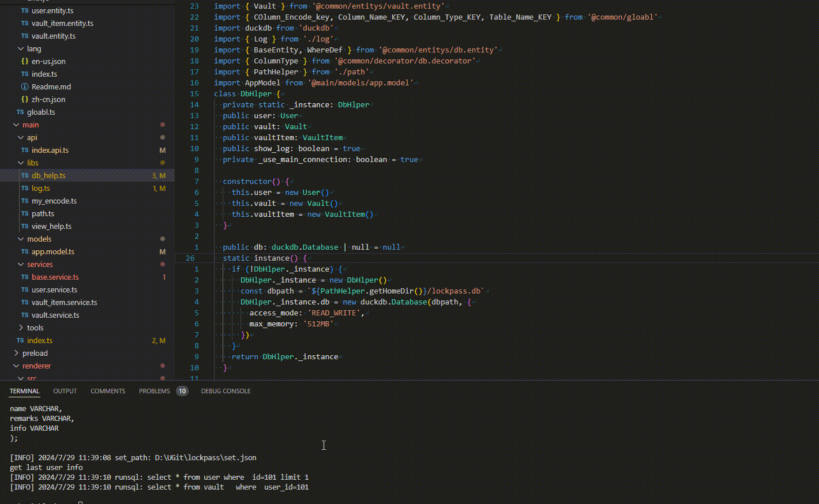The width and height of the screenshot is (819, 504).
Task: Switch to the DEBUG CONSOLE tab
Action: [x=226, y=391]
